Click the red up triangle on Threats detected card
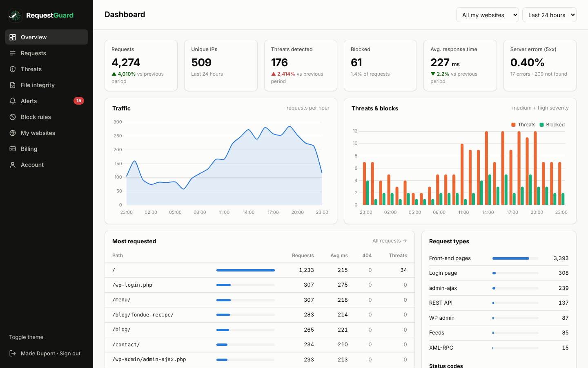This screenshot has height=368, width=588. 274,74
